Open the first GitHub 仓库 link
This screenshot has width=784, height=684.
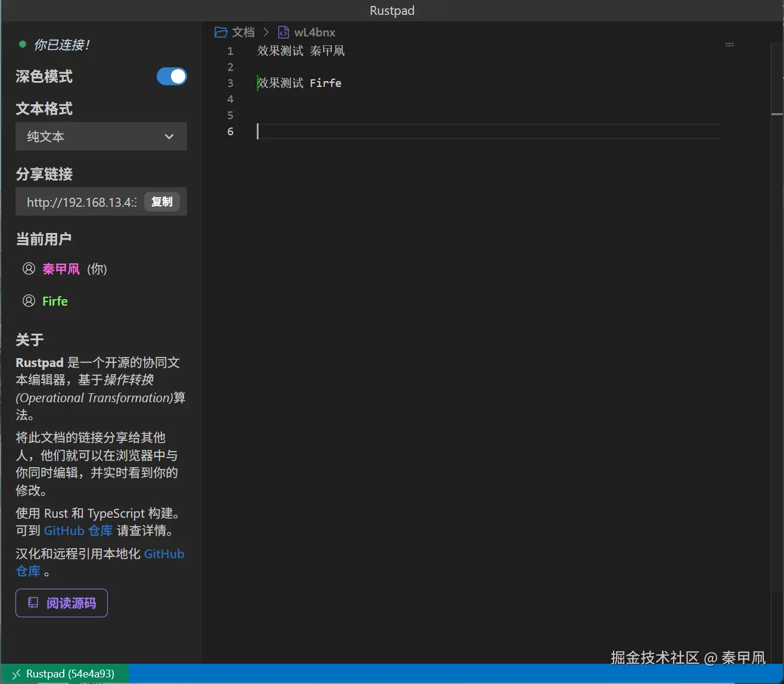pos(78,530)
